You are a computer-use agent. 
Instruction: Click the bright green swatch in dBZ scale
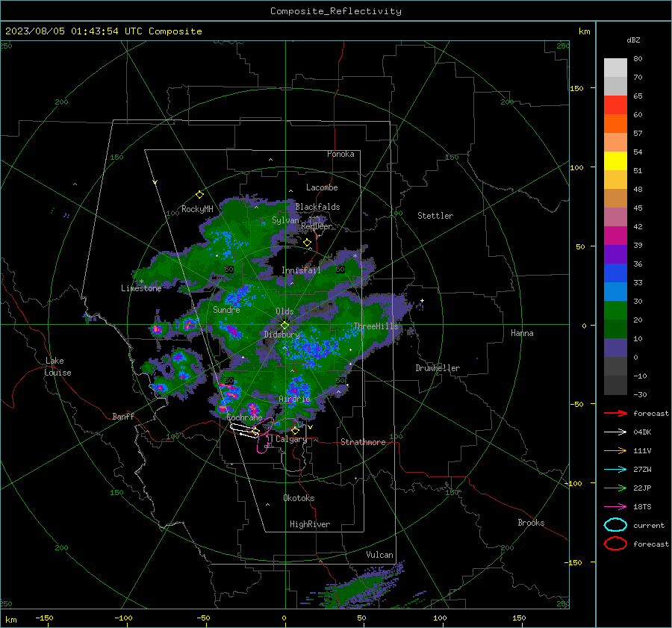[x=615, y=310]
